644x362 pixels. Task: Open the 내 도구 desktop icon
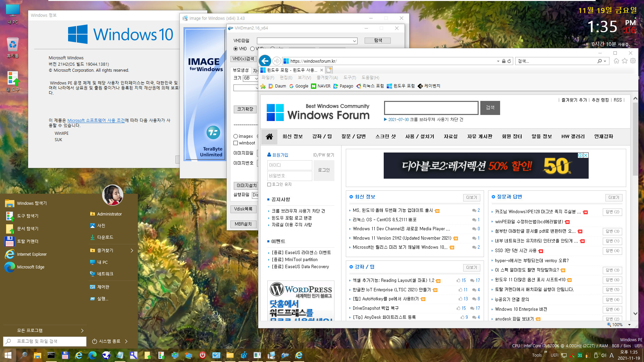pyautogui.click(x=13, y=81)
